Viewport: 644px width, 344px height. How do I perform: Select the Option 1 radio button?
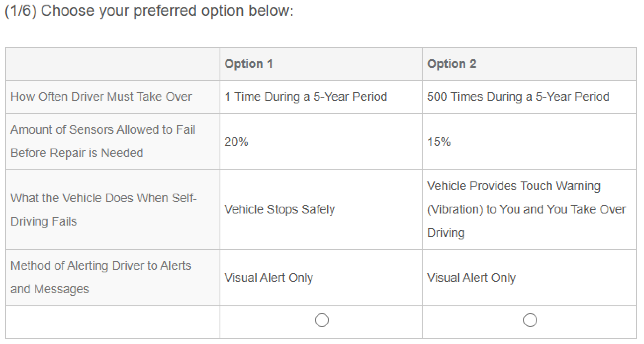pos(321,320)
